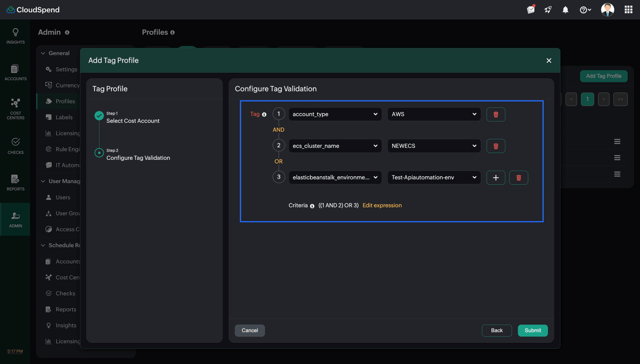This screenshot has height=364, width=640.
Task: Open Test-Apiautomation-env value dropdown
Action: (x=434, y=177)
